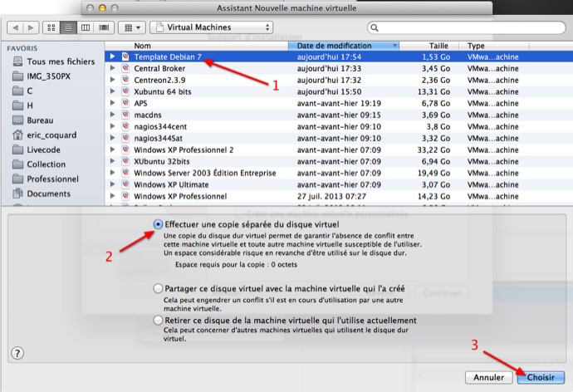This screenshot has height=392, width=573.
Task: Switch to Cover Flow view
Action: 105,27
